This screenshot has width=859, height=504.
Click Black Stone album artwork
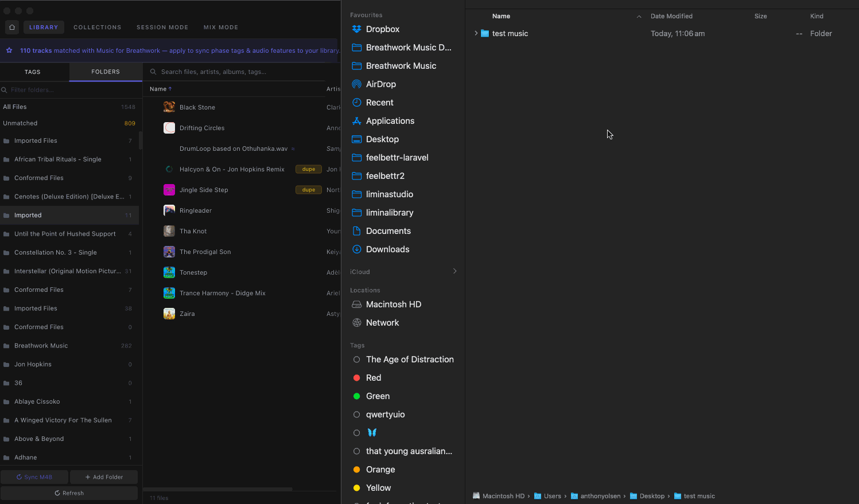pos(169,107)
